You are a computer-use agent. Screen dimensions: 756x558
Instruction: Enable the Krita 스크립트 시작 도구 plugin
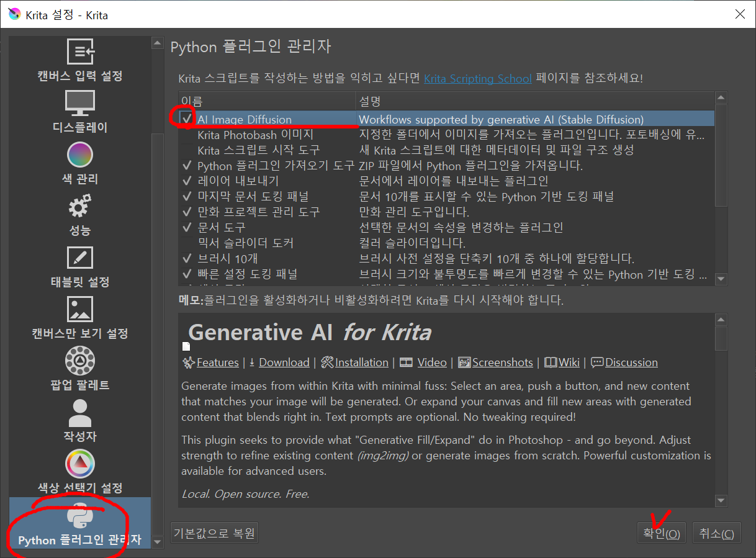[187, 150]
